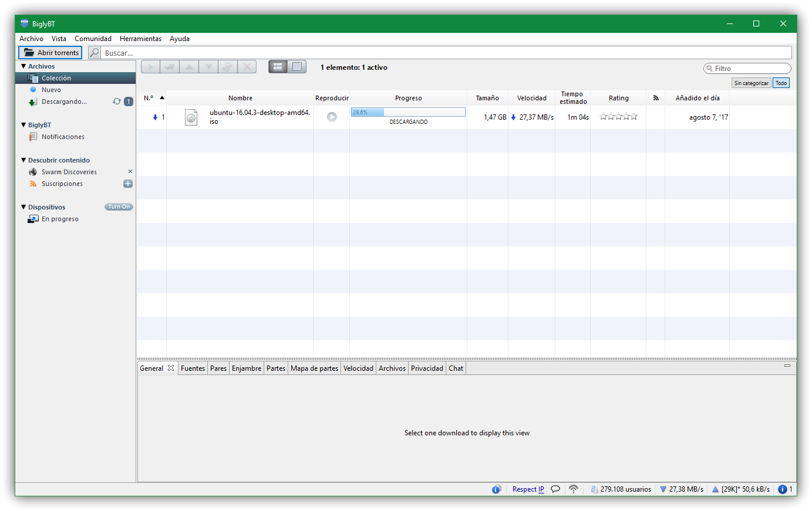Image resolution: width=812 pixels, height=511 pixels.
Task: Minimize the bottom details panel
Action: [x=787, y=366]
